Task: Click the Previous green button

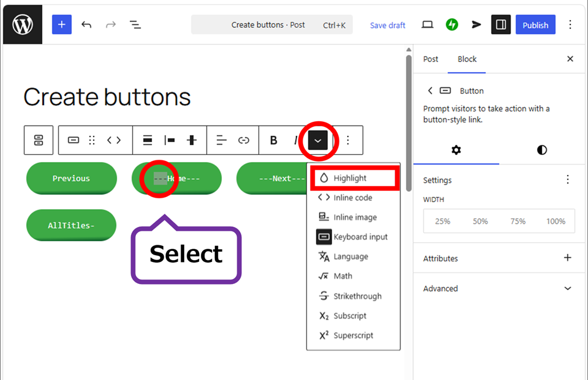Action: [71, 179]
